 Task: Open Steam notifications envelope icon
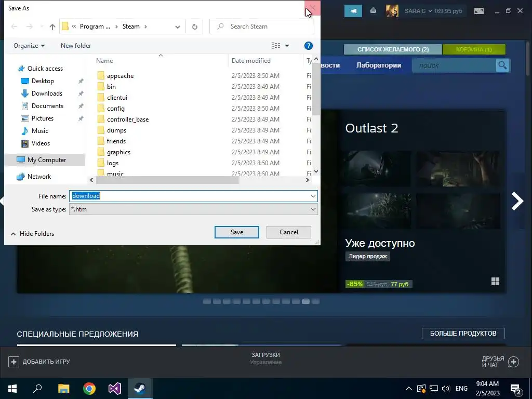tap(373, 11)
